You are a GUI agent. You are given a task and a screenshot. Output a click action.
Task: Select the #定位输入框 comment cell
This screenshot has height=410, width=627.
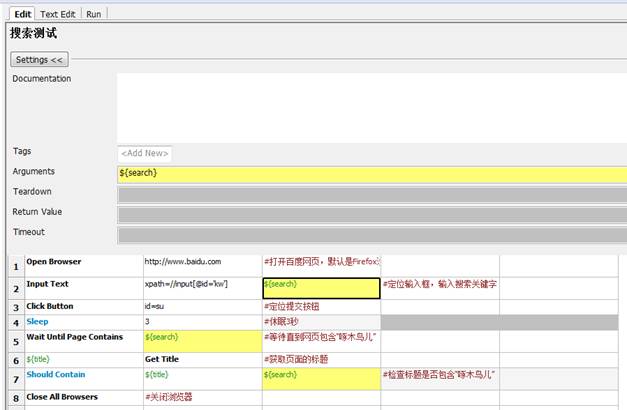[x=440, y=288]
